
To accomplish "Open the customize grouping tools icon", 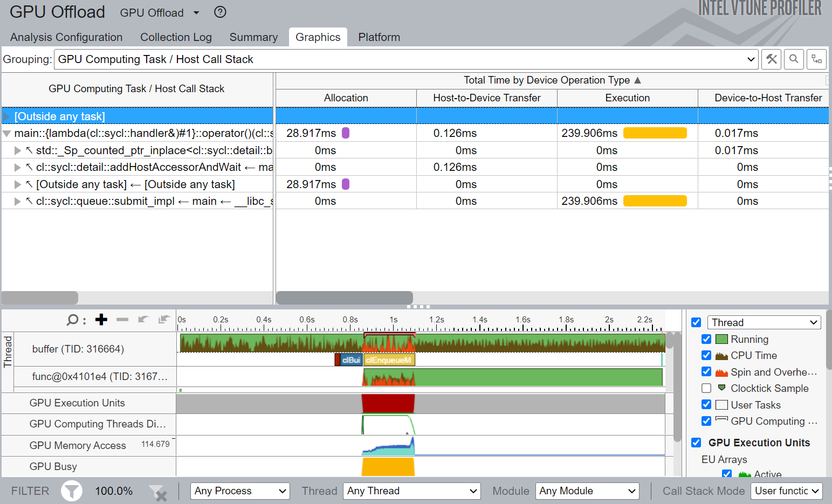I will (x=772, y=59).
